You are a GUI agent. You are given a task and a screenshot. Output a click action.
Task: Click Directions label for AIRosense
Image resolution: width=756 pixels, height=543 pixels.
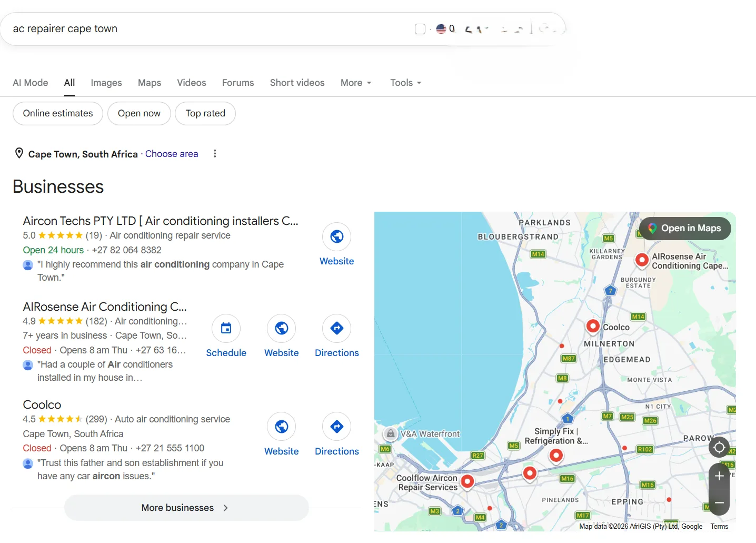click(337, 353)
